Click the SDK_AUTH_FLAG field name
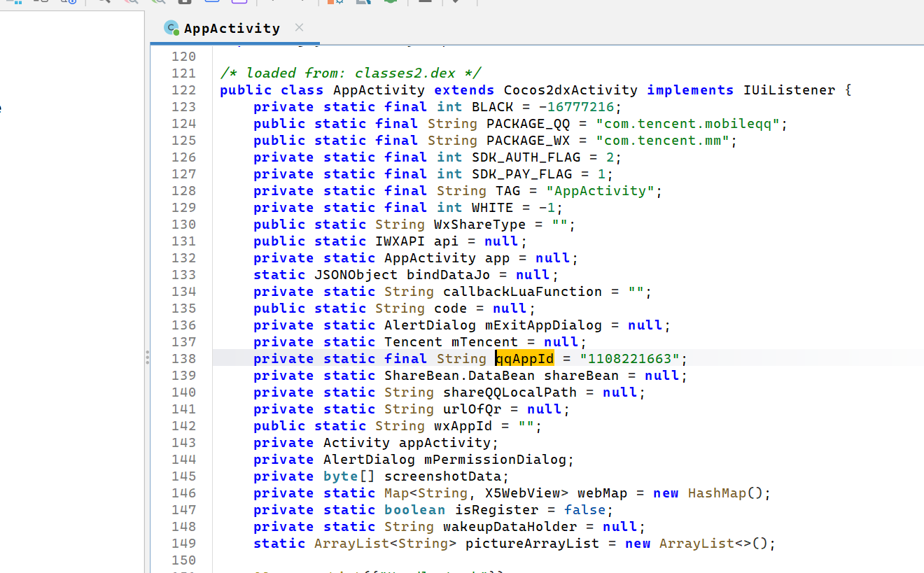 click(x=526, y=157)
